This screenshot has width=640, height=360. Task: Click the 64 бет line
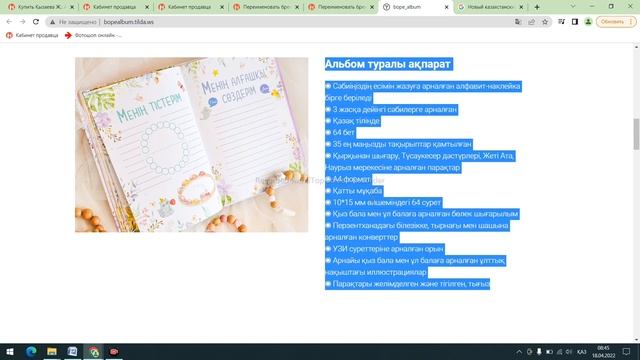click(340, 133)
